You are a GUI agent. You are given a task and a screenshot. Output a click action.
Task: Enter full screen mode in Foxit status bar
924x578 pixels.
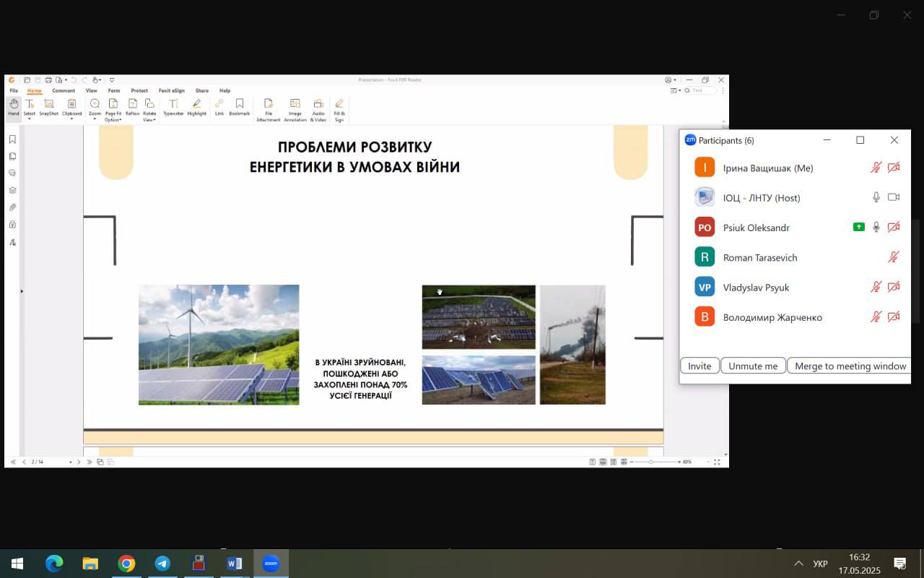point(717,462)
